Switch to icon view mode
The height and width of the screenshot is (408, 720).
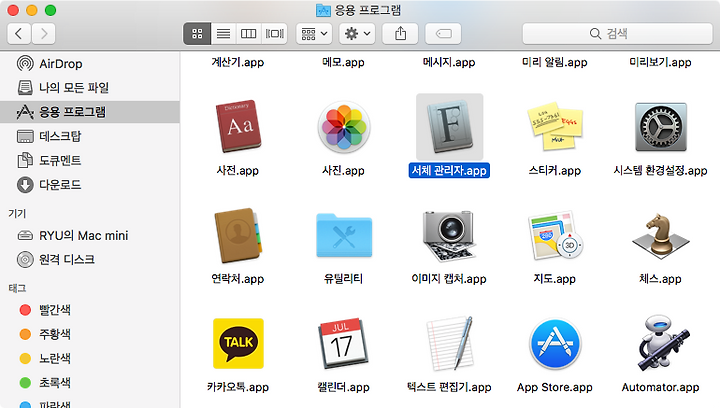[197, 34]
